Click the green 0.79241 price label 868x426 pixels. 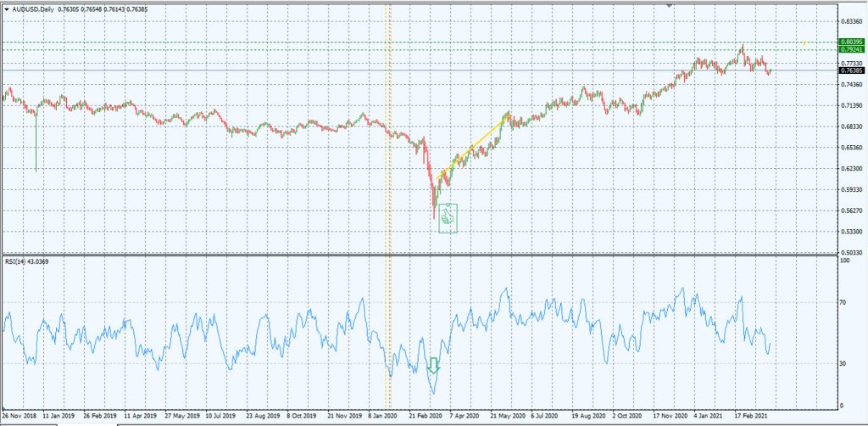click(x=850, y=50)
